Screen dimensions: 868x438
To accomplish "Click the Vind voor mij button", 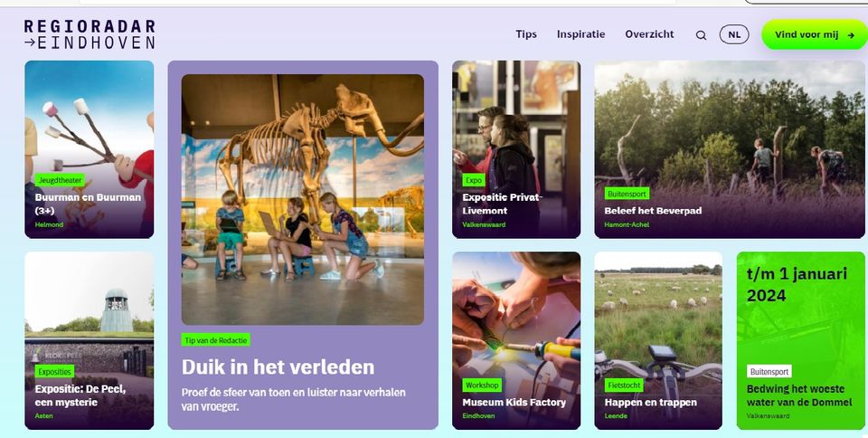I will 815,35.
